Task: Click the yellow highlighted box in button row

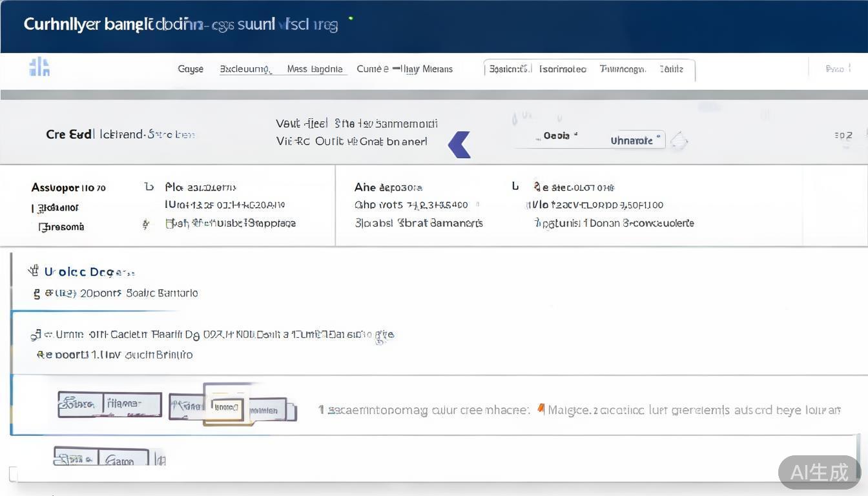Action: [226, 407]
